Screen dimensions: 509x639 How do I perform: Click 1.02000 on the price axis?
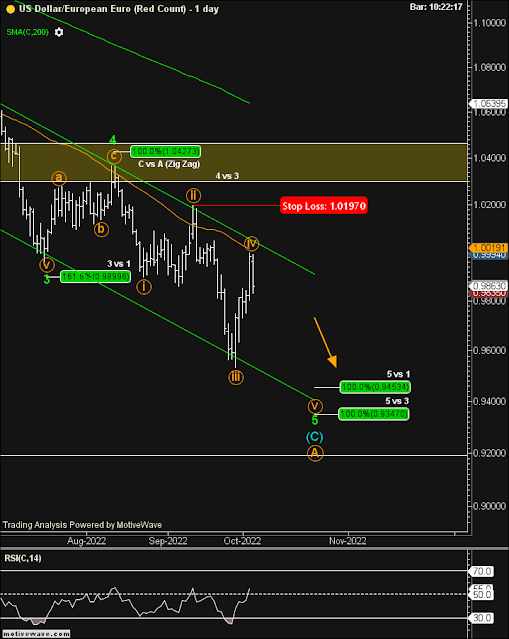[x=490, y=205]
